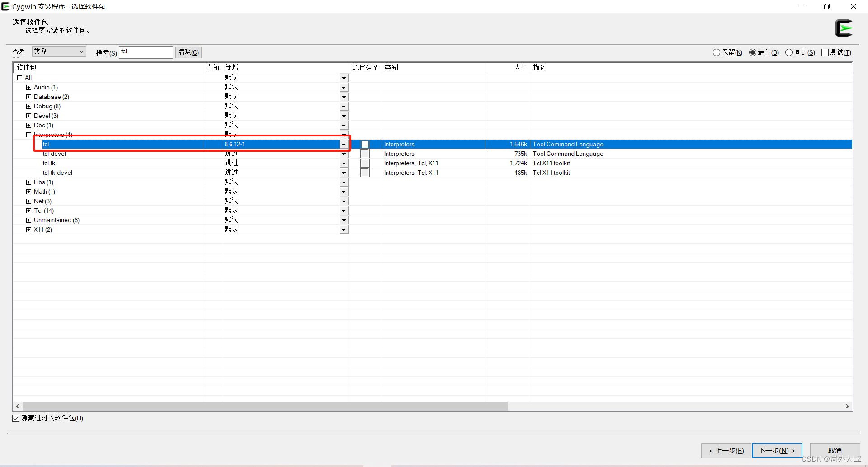Collapse the Interpreters (4) category
The height and width of the screenshot is (467, 868).
[29, 135]
